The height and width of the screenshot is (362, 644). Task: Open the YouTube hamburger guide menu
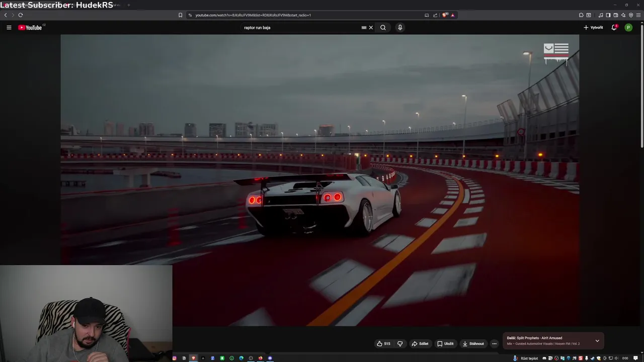(x=9, y=28)
